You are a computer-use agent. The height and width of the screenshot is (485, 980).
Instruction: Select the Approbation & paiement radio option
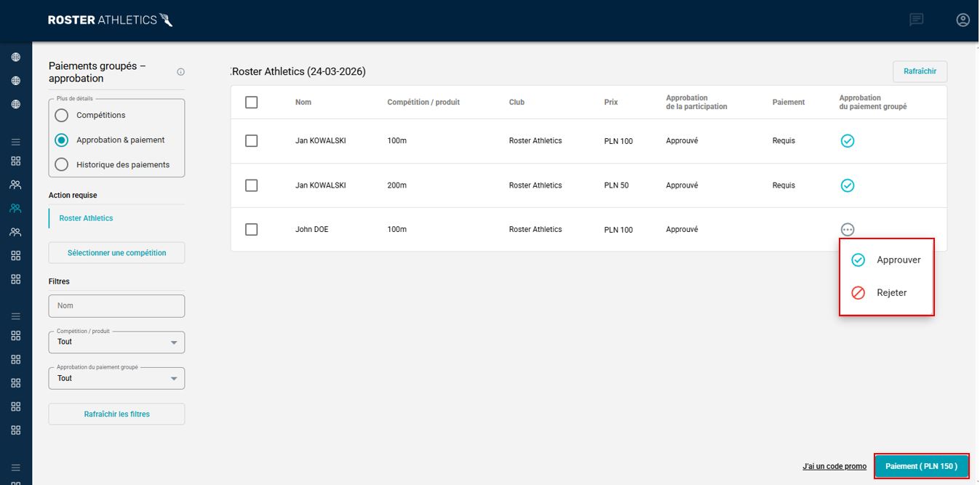click(62, 140)
